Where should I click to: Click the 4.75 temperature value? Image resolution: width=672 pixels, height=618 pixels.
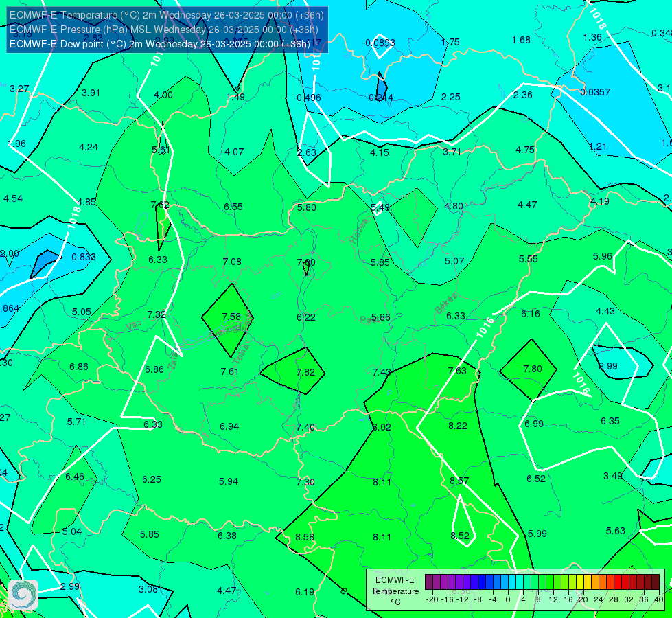click(x=525, y=150)
